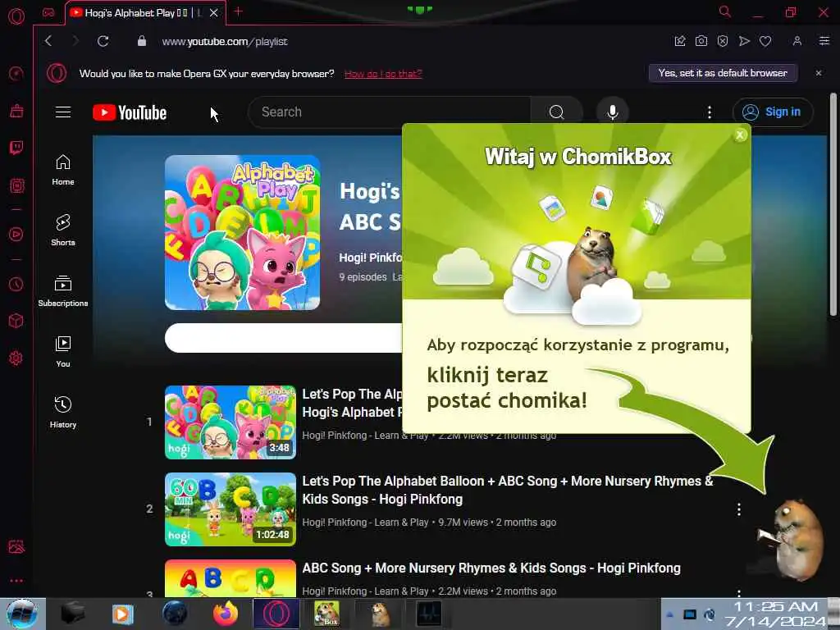The image size is (840, 630).
Task: Open You section in YouTube sidebar
Action: (63, 351)
